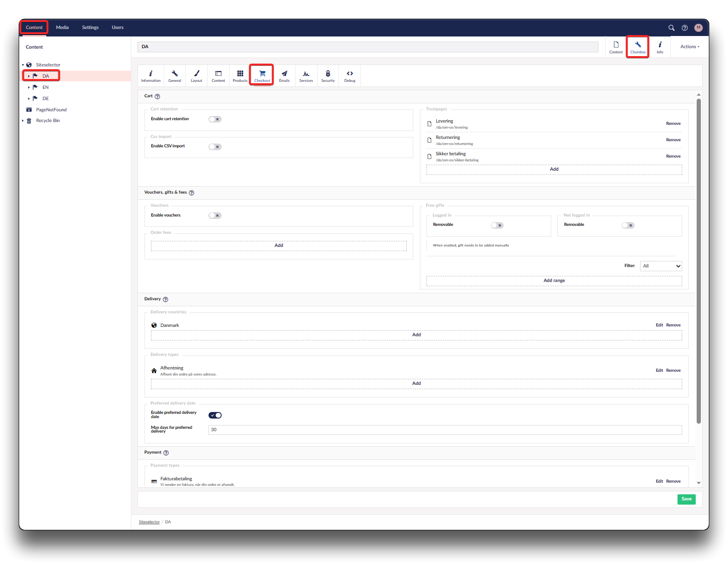Image resolution: width=728 pixels, height=564 pixels.
Task: Open the Actions dropdown menu
Action: [x=690, y=47]
